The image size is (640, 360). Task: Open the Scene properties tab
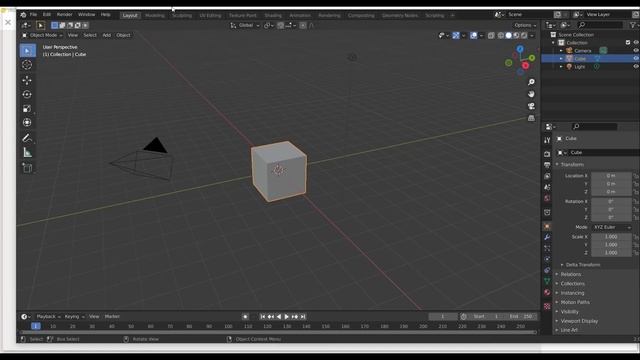547,187
